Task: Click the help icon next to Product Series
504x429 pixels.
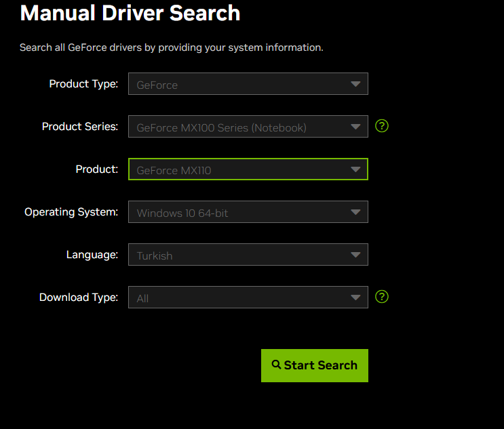Action: (382, 126)
